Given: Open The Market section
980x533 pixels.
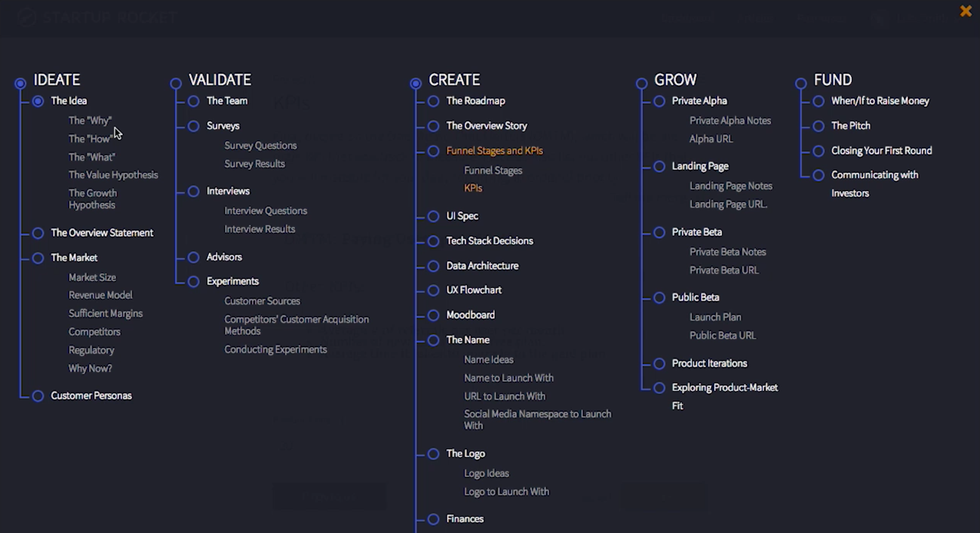Looking at the screenshot, I should click(74, 258).
